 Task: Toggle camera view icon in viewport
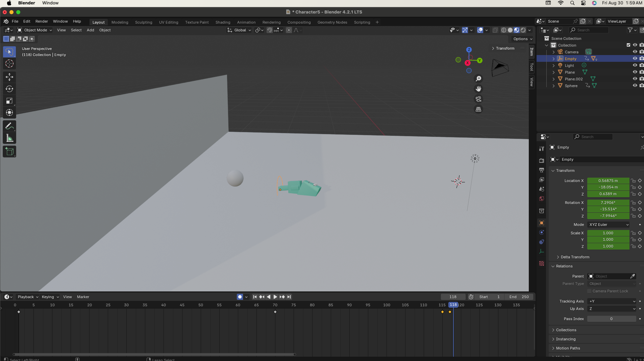point(478,99)
